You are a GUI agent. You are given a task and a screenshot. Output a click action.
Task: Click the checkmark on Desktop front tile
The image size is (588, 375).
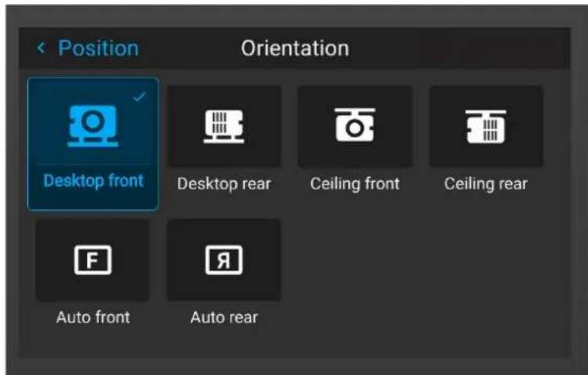point(139,97)
